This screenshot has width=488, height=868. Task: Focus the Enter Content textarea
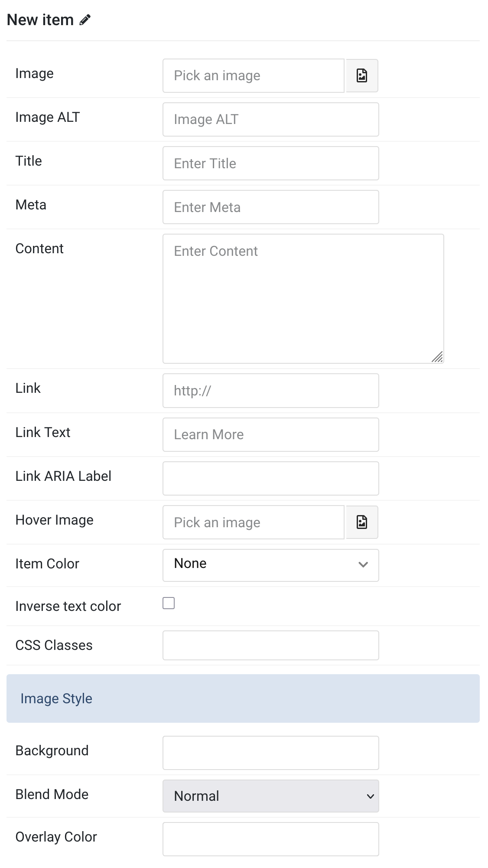coord(303,299)
